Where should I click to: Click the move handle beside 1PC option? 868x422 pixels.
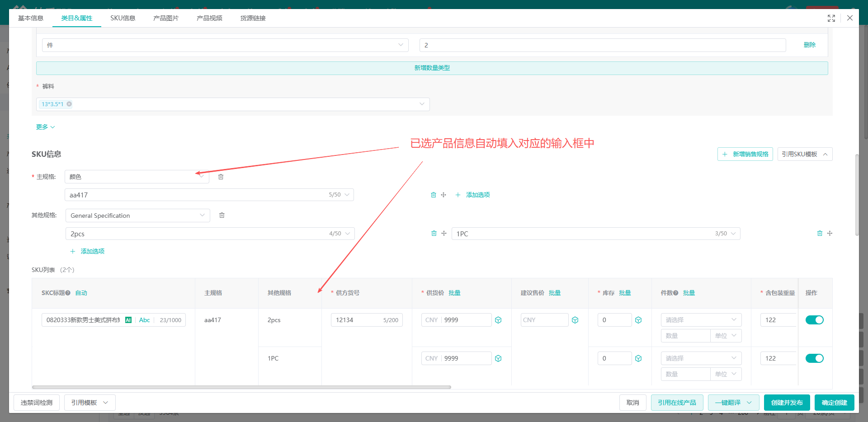[830, 233]
